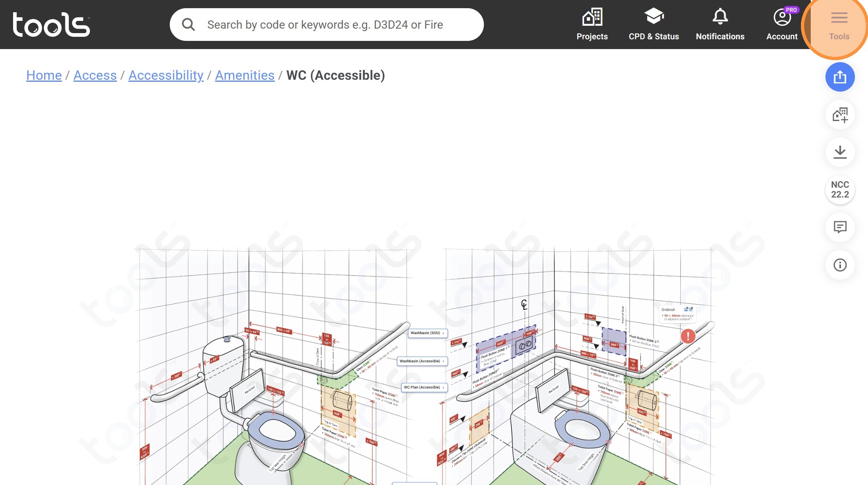868x485 pixels.
Task: Open Notifications bell icon
Action: (x=720, y=25)
